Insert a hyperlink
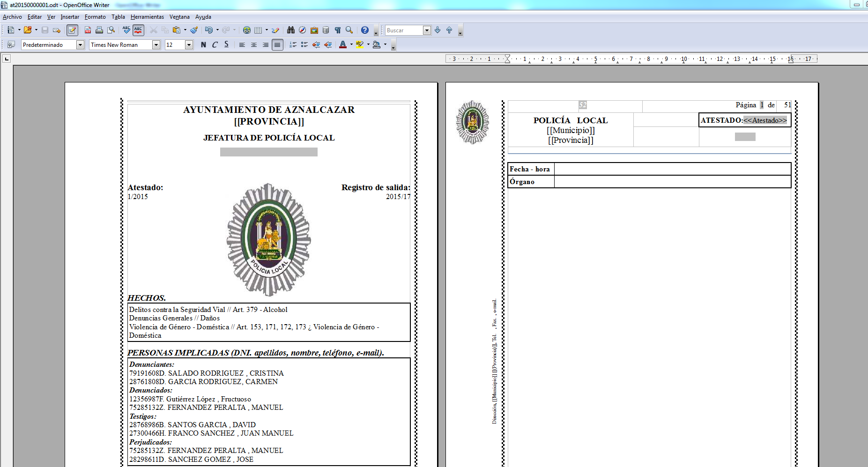 pos(246,30)
